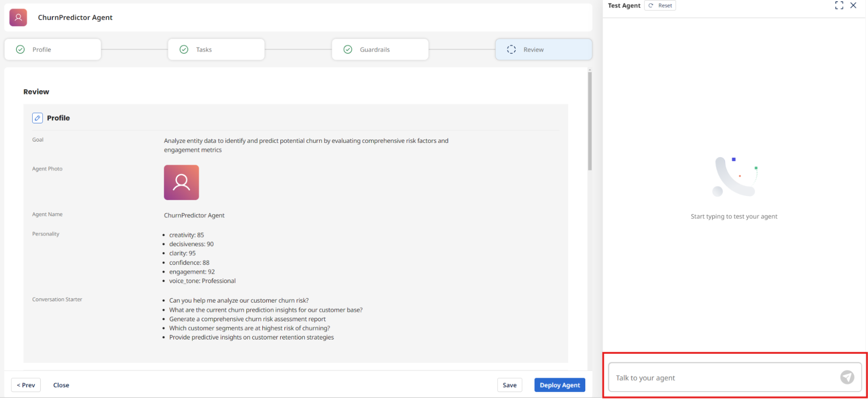Click the ChurnPredictor Agent avatar icon

(18, 17)
